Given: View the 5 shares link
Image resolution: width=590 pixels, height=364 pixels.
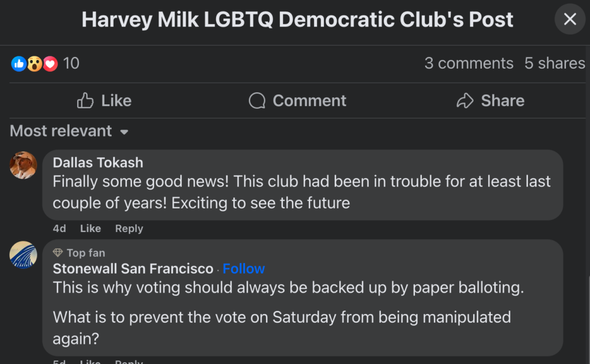Looking at the screenshot, I should coord(555,63).
